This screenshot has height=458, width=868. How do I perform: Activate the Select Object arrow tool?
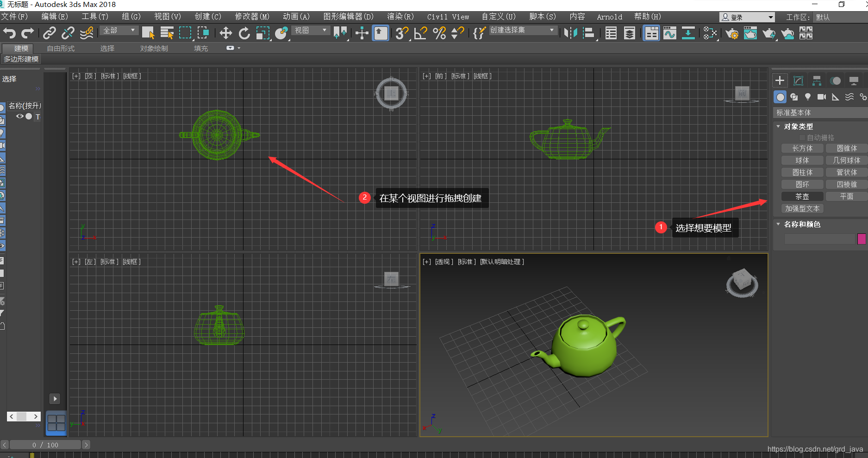click(148, 33)
